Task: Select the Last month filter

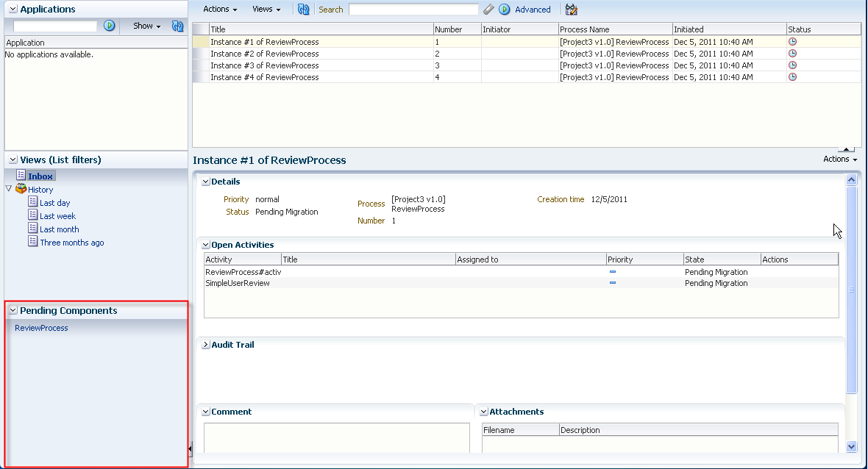Action: click(60, 229)
